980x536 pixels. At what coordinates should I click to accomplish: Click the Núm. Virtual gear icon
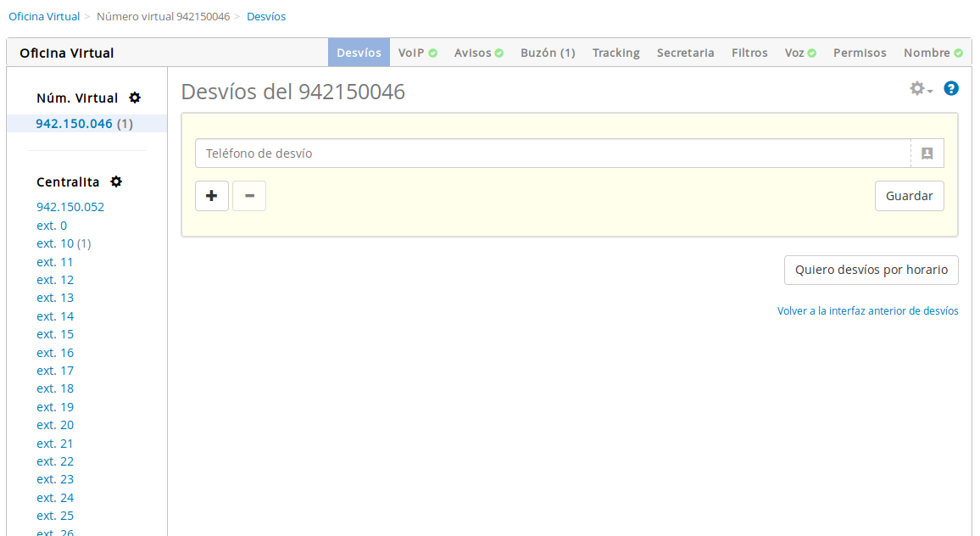[x=134, y=98]
